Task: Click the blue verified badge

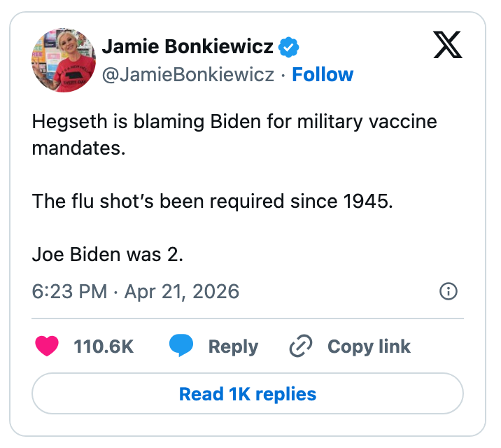Action: pyautogui.click(x=289, y=47)
